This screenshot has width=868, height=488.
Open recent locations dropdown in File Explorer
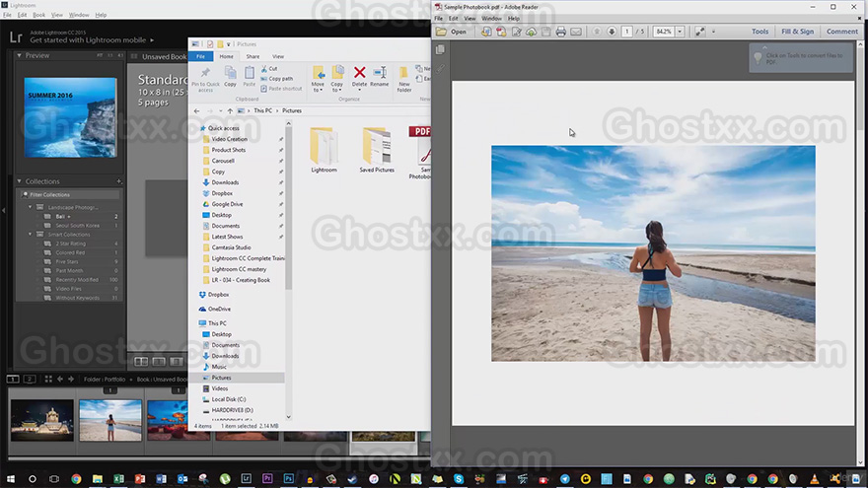click(220, 110)
